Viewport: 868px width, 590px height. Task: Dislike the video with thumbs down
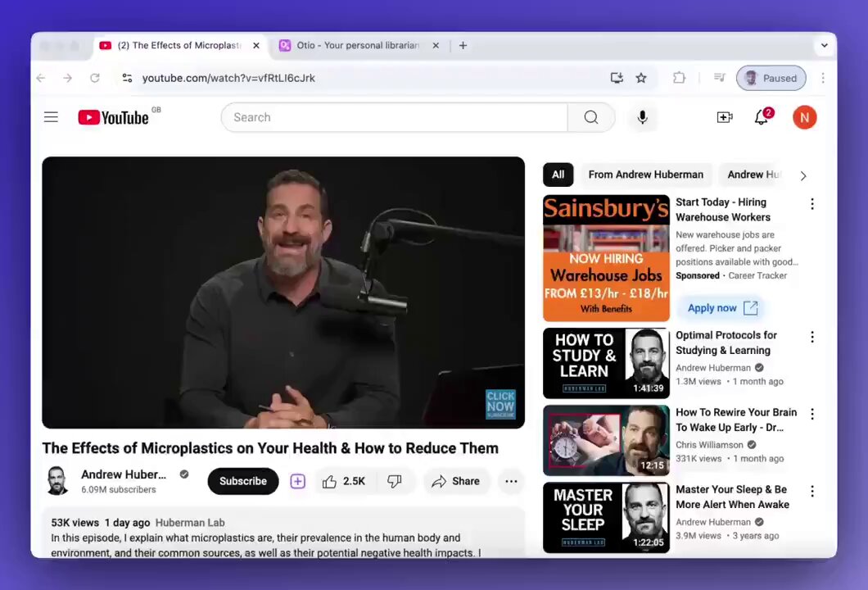click(x=395, y=481)
